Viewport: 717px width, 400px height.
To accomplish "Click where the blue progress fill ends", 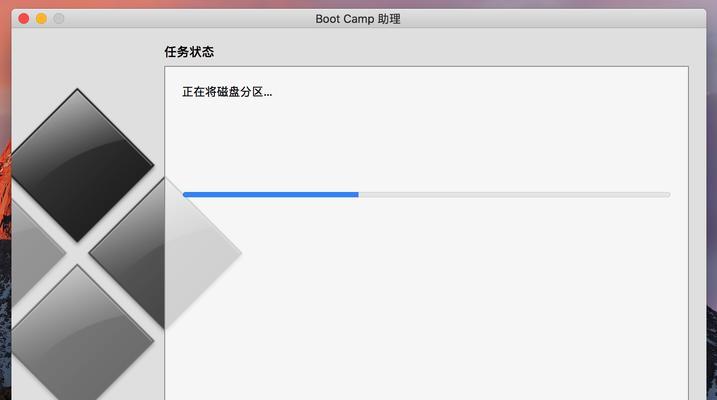I will point(358,195).
